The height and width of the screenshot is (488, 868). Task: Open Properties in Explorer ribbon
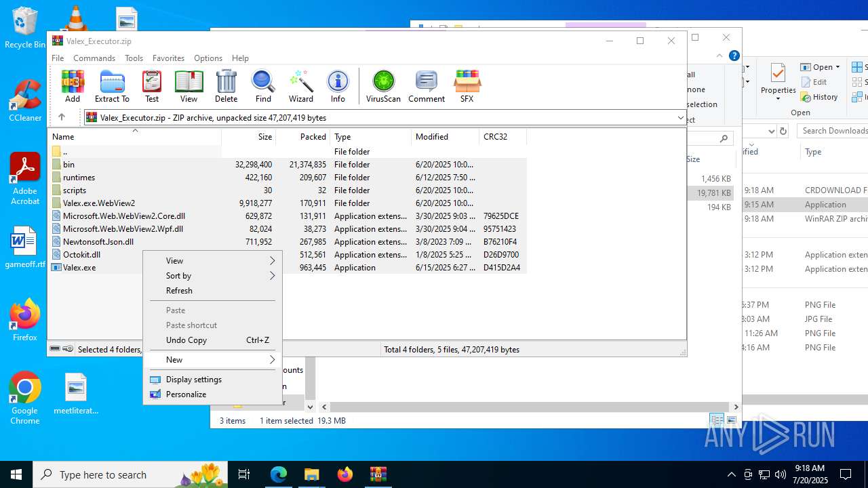(x=778, y=83)
